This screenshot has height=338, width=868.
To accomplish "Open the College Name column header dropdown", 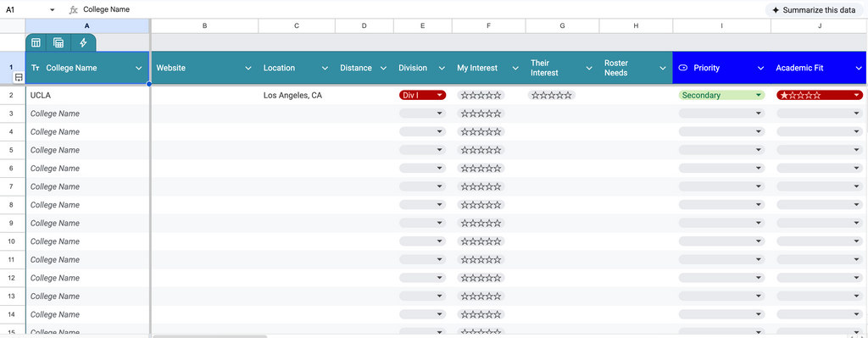I will tap(139, 68).
